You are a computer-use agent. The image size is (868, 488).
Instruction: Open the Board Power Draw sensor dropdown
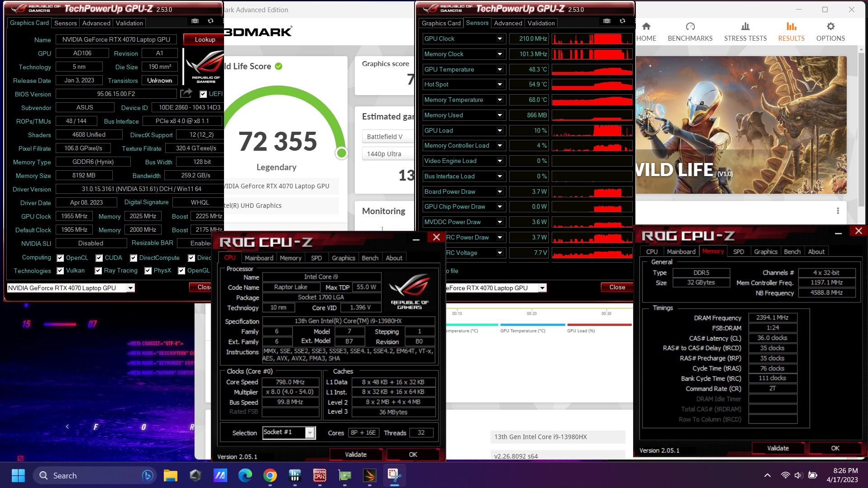500,192
